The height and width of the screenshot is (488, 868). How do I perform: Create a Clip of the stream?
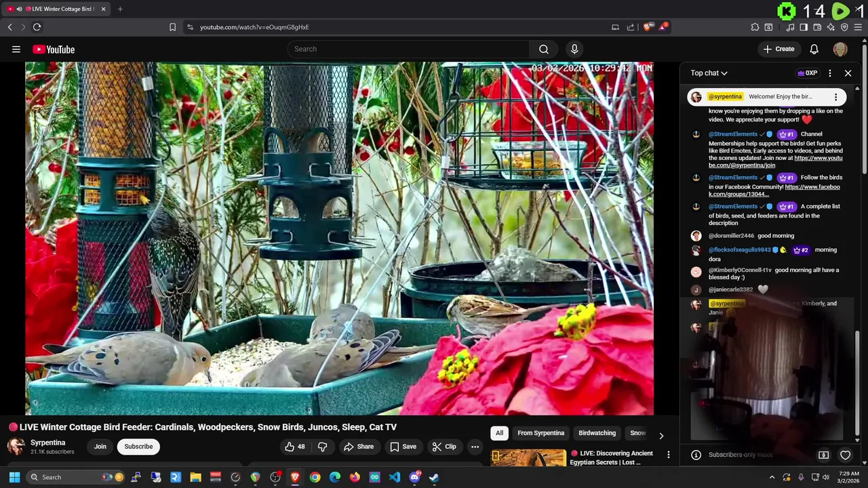tap(444, 447)
